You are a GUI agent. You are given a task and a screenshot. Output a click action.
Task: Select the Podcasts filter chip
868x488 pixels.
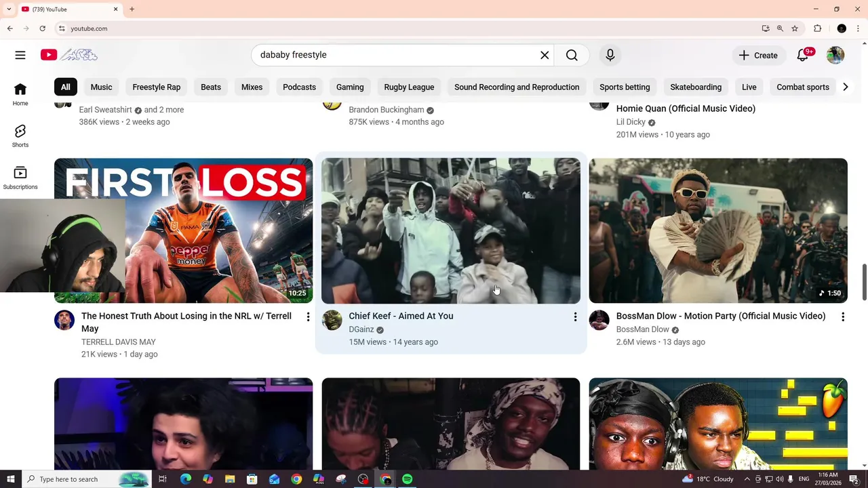(x=299, y=87)
